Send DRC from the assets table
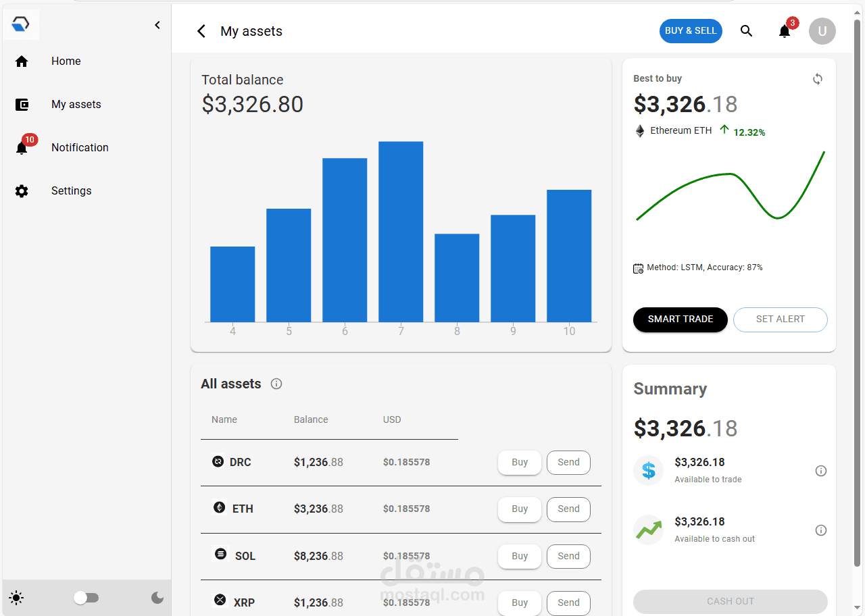Viewport: 865px width, 616px height. point(568,463)
